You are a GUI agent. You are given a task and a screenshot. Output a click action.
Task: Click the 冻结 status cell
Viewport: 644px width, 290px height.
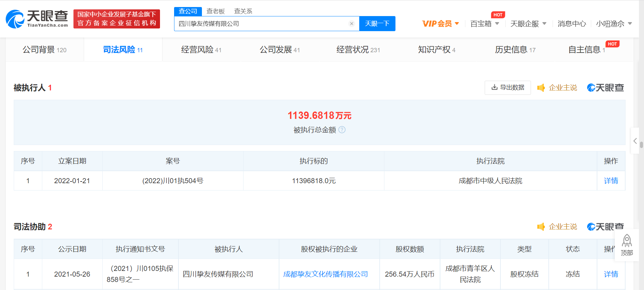click(573, 274)
